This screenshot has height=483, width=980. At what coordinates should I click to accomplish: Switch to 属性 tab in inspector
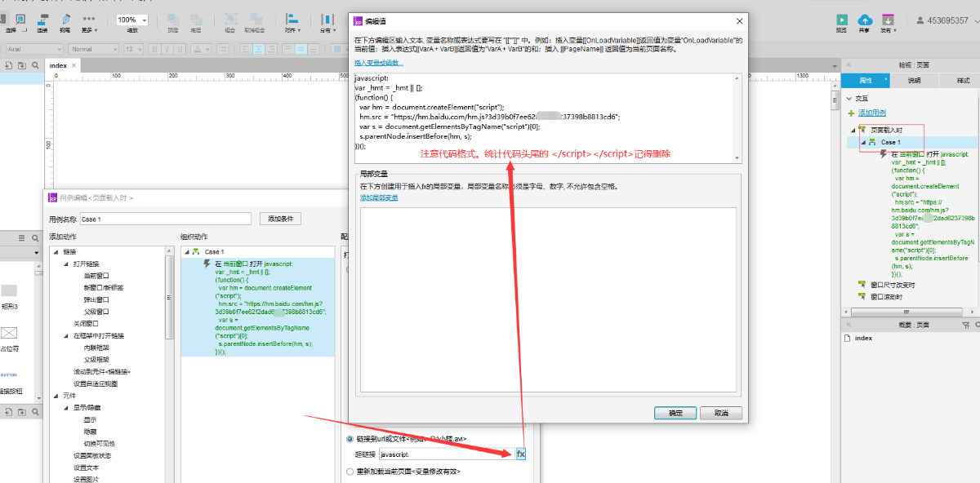tap(866, 81)
